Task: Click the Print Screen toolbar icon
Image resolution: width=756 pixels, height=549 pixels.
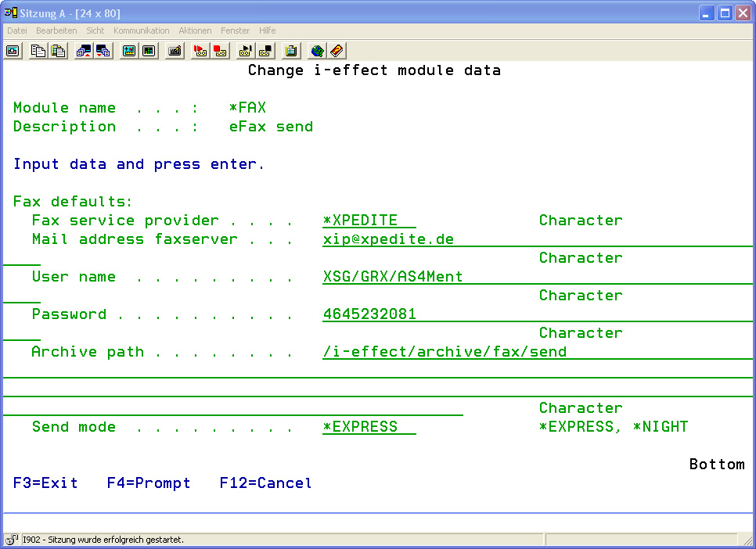Action: click(13, 51)
